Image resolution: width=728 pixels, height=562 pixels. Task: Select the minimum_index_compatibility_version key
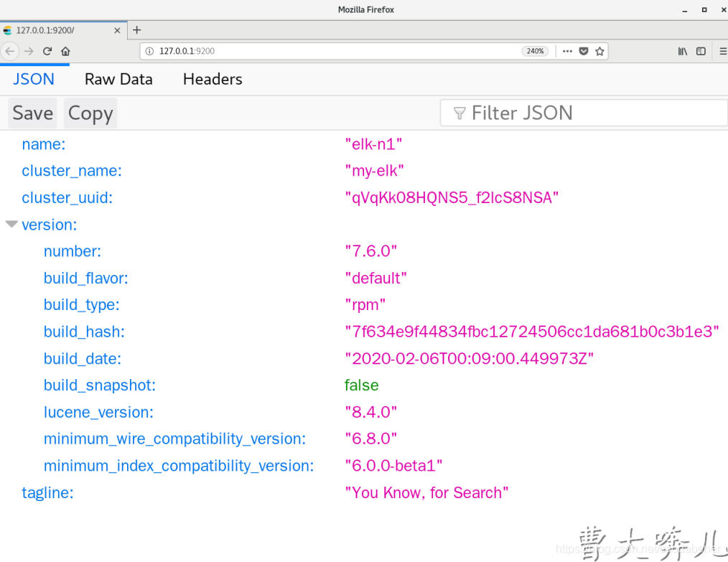tap(179, 466)
